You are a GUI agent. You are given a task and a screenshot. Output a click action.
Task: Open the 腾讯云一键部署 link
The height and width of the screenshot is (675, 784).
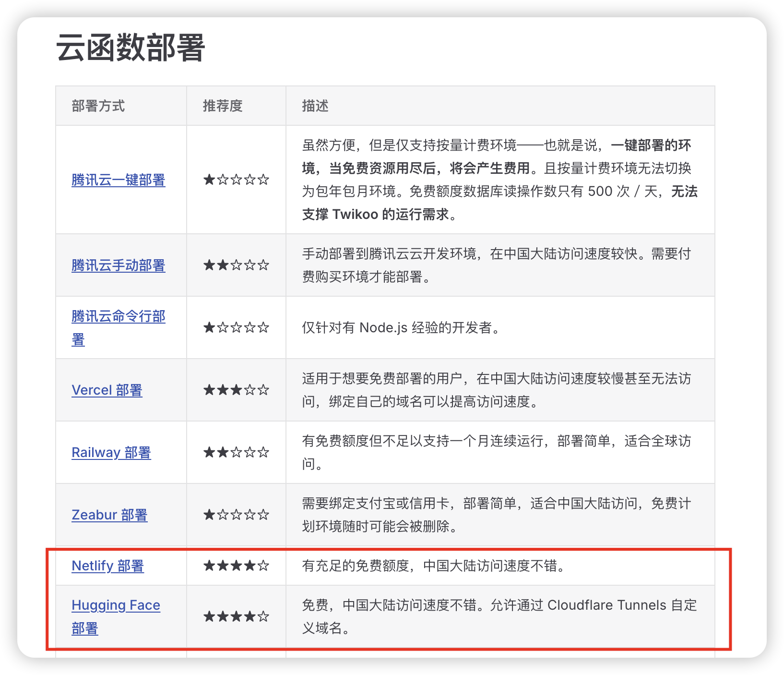[x=118, y=180]
